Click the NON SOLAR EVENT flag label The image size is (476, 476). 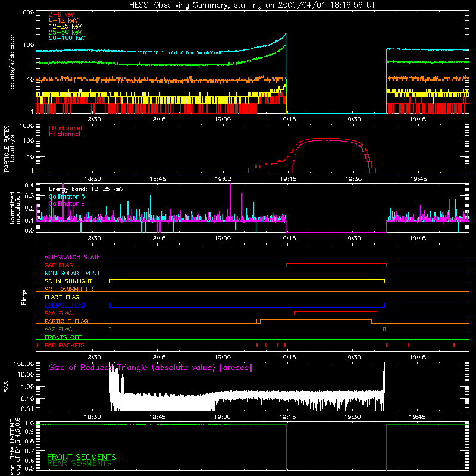[72, 273]
